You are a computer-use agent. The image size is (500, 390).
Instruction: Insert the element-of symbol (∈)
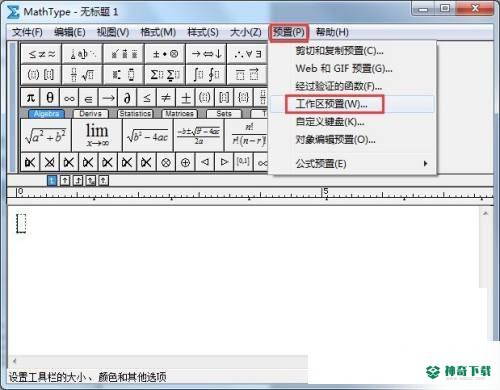pos(88,98)
